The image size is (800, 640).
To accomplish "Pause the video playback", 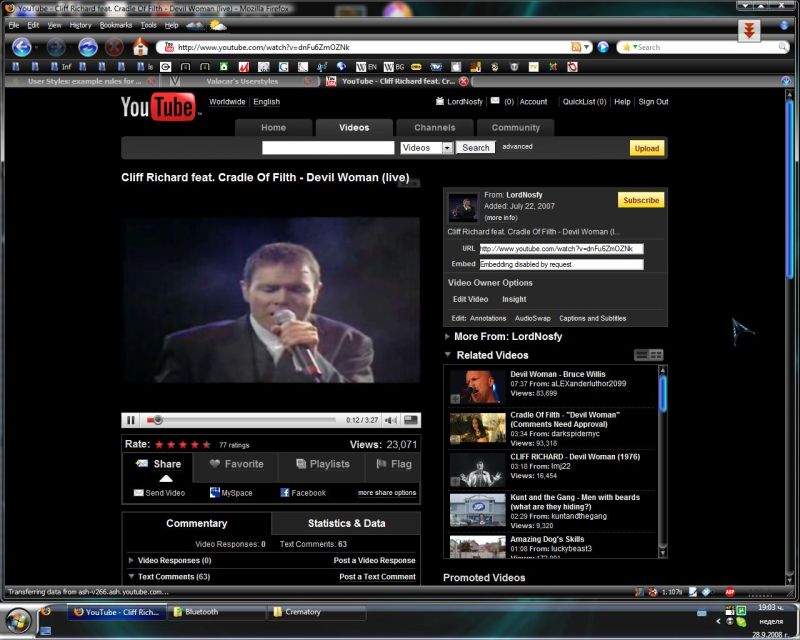I will click(x=131, y=420).
